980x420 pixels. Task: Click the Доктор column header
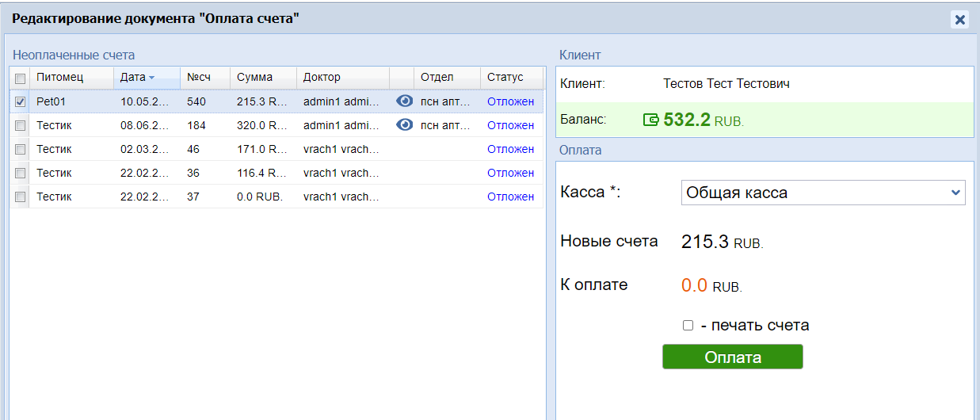322,78
